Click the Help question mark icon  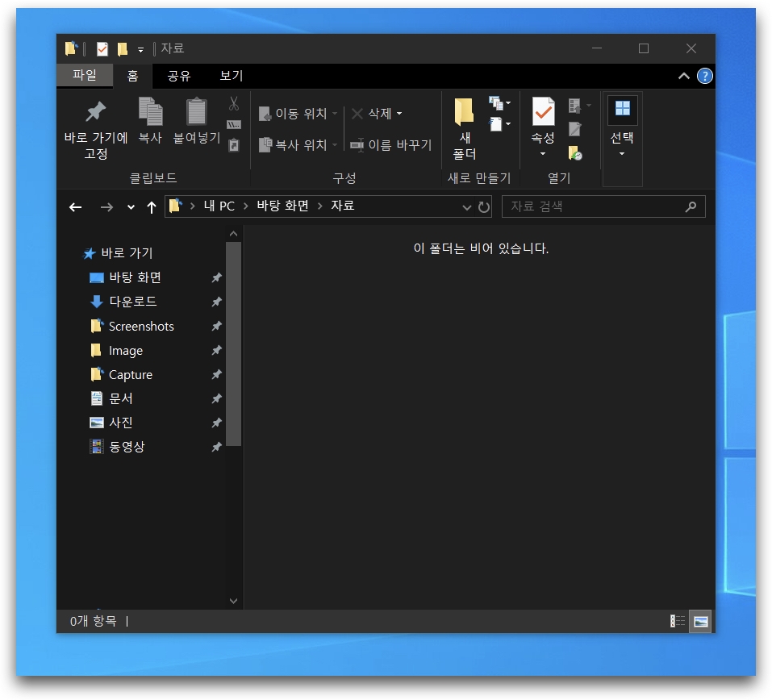coord(704,76)
